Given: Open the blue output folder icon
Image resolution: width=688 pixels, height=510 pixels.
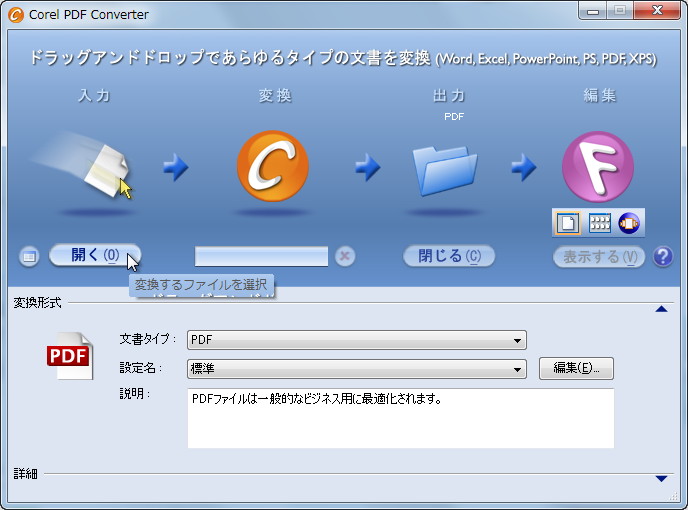Looking at the screenshot, I should coord(445,171).
